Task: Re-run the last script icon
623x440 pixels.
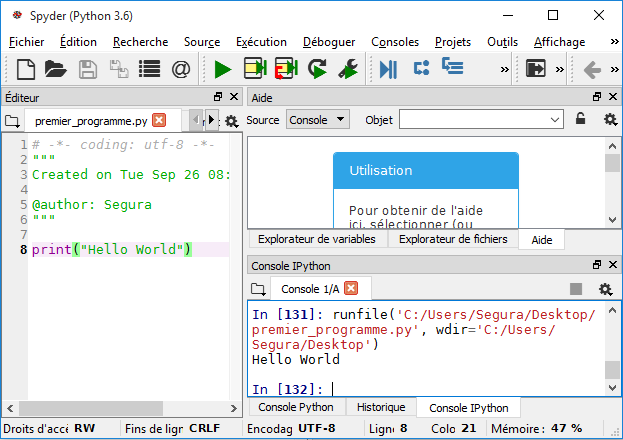Action: pyautogui.click(x=318, y=69)
